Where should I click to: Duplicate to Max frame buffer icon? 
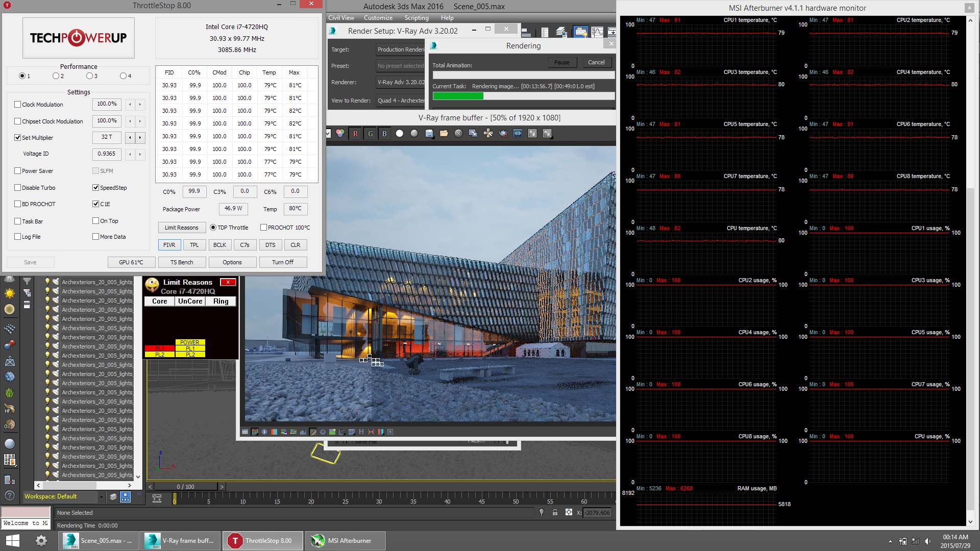coord(474,134)
